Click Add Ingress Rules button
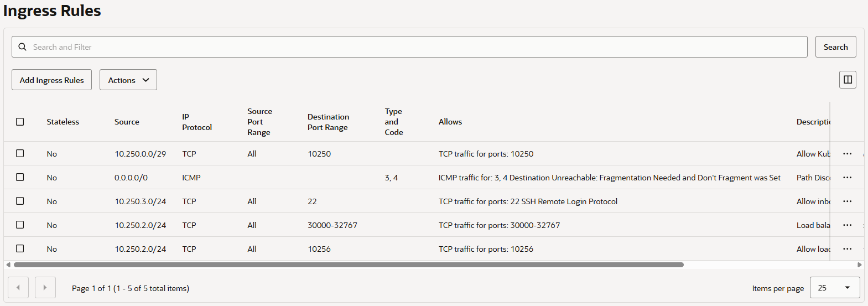 pos(51,80)
